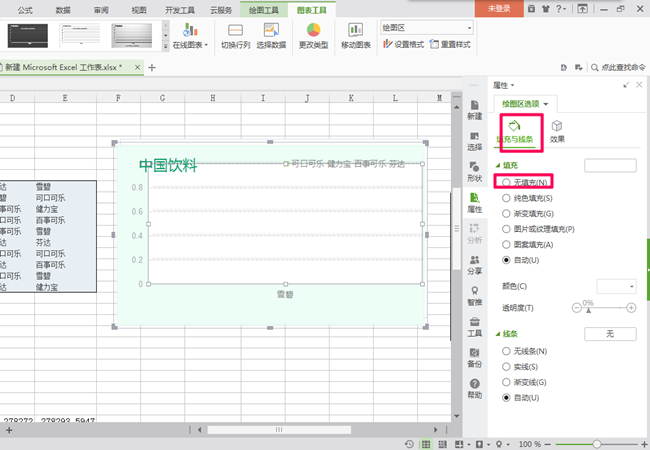The height and width of the screenshot is (450, 650).
Task: Switch to the 视图 ribbon tab
Action: click(x=139, y=10)
